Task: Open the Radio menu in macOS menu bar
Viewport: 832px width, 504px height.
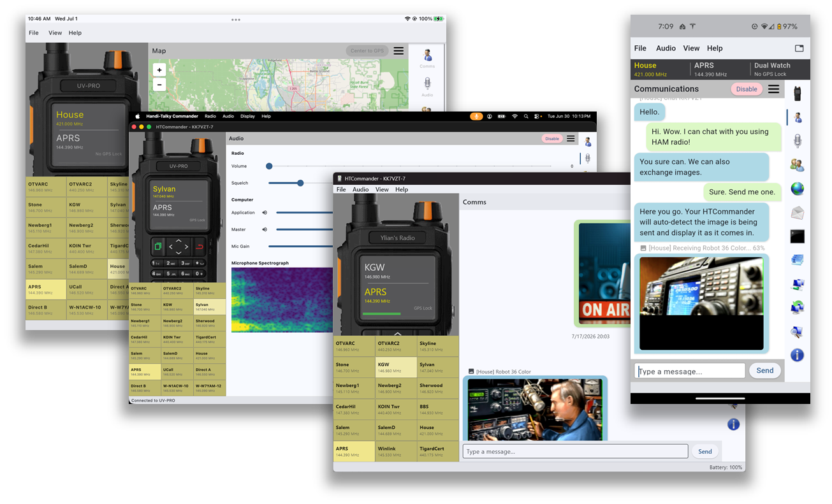Action: 210,117
